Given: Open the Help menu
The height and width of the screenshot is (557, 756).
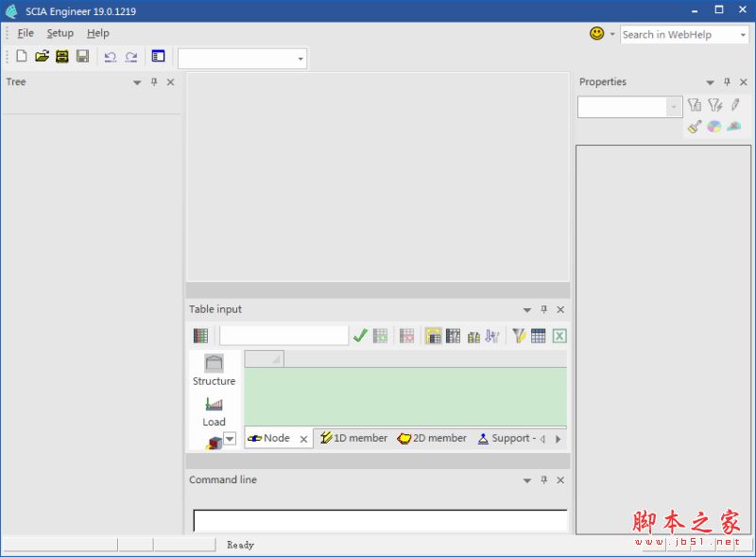Looking at the screenshot, I should [98, 33].
